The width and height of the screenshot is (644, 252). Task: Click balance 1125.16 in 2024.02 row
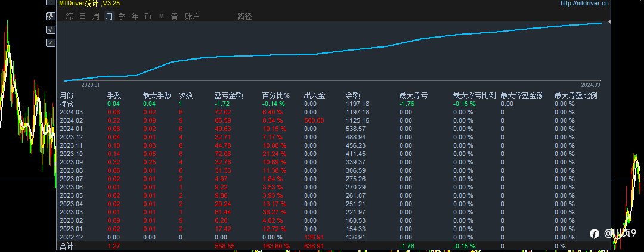click(x=357, y=121)
